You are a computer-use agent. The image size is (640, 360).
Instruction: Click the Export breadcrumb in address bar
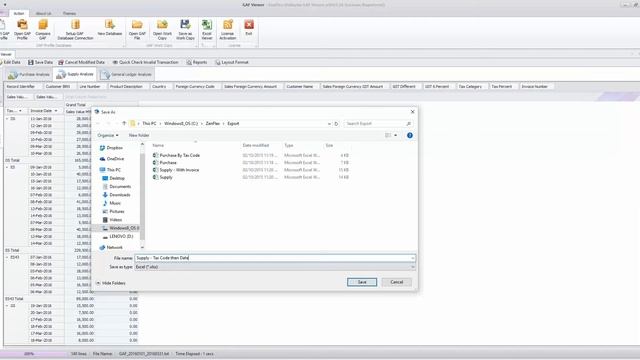coord(233,124)
